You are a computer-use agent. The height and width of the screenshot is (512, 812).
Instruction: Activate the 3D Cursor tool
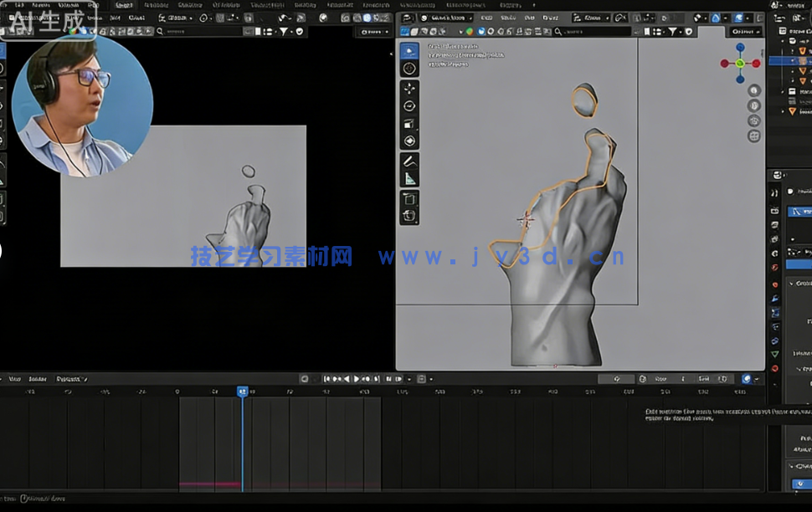pyautogui.click(x=409, y=69)
